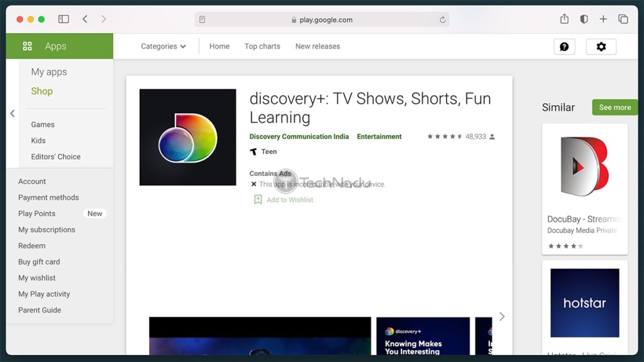Click the 48,933 ratings count
Viewport: 644px width, 362px height.
coord(475,136)
